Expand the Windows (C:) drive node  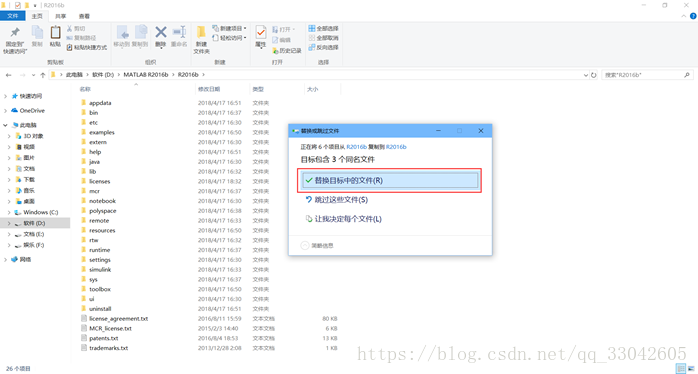coord(9,212)
